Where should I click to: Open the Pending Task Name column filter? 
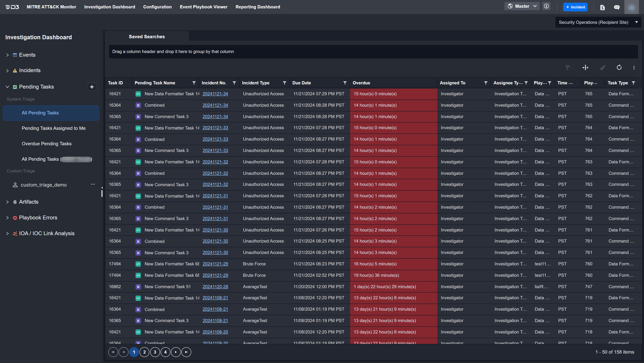(194, 83)
